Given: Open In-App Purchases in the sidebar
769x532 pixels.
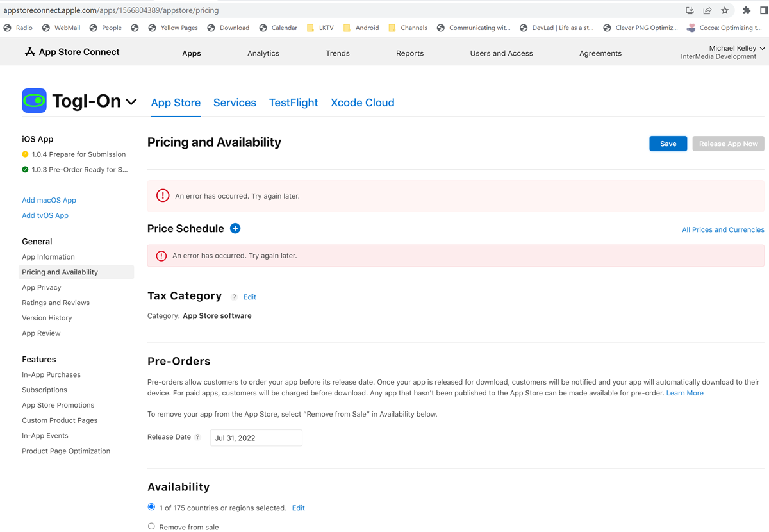Looking at the screenshot, I should pyautogui.click(x=51, y=374).
